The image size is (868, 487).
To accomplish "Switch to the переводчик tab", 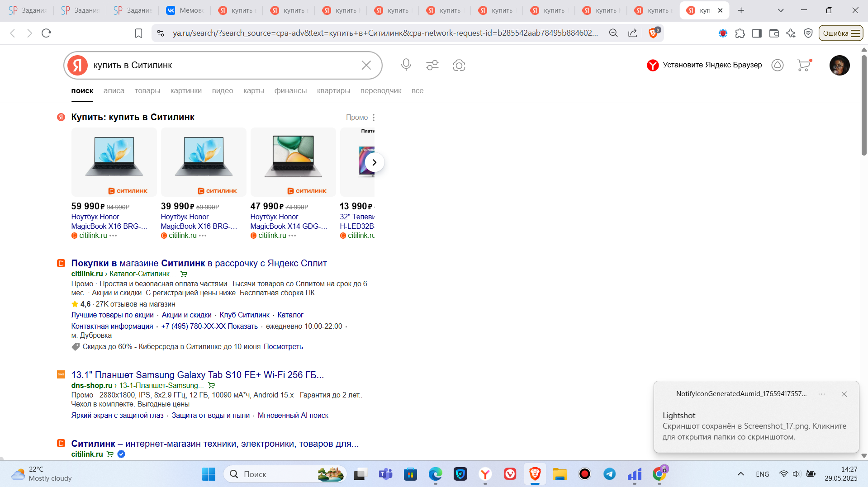I will 381,91.
